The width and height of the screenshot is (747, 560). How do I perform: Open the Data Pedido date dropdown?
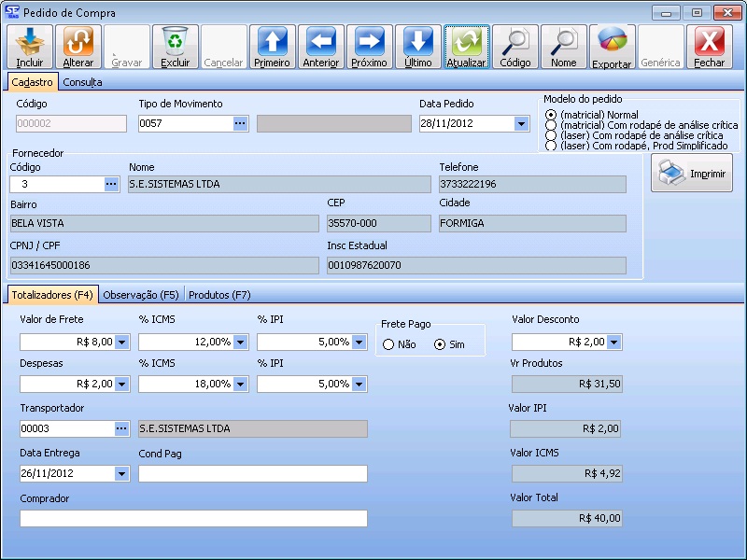[x=521, y=123]
